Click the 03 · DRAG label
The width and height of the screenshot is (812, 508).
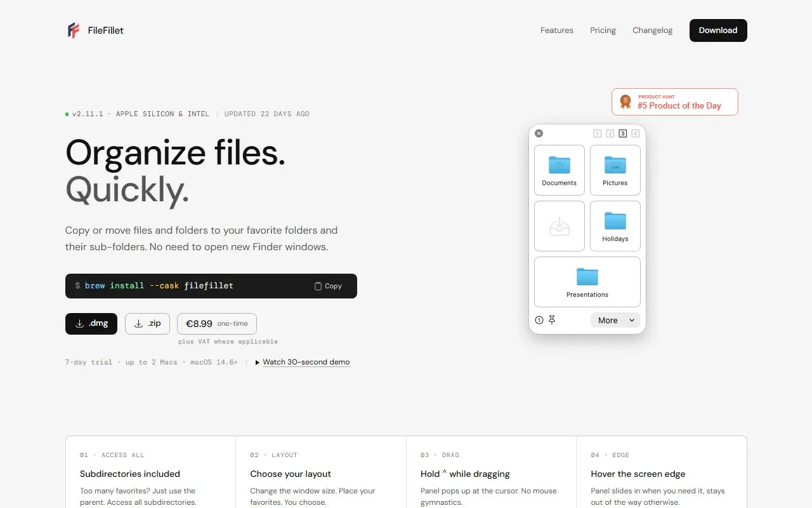pyautogui.click(x=440, y=455)
